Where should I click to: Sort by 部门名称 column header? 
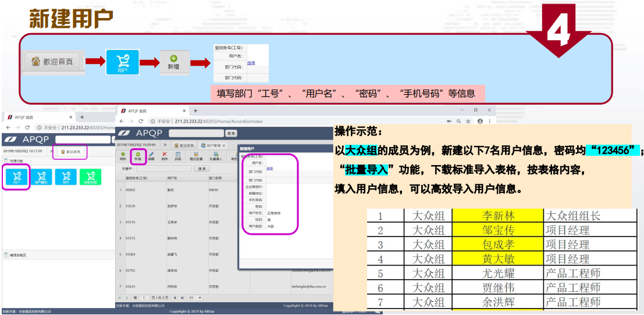point(229,178)
